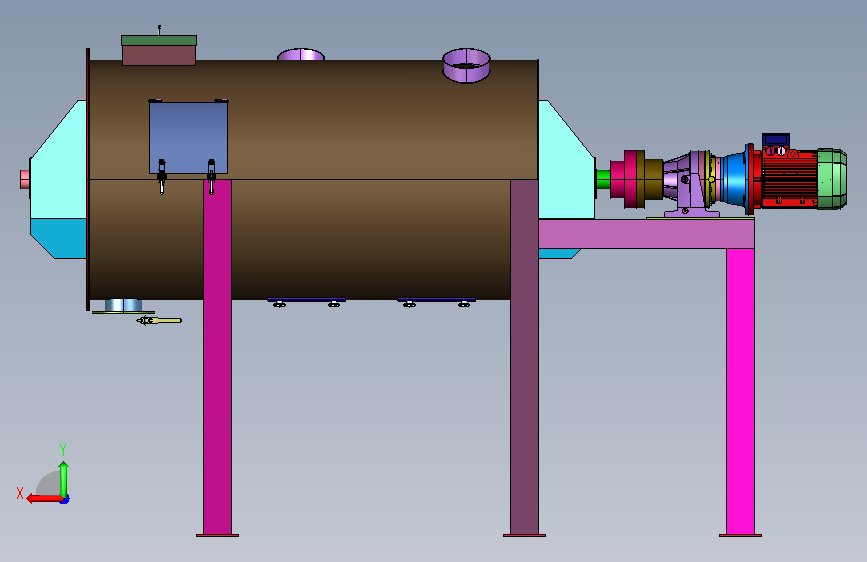Select the dark red flange at tank's left end
This screenshot has width=867, height=562.
(88, 179)
